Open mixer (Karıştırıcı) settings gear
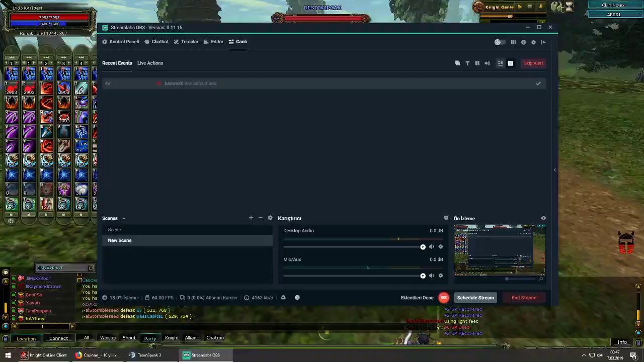The width and height of the screenshot is (644, 362). click(446, 218)
